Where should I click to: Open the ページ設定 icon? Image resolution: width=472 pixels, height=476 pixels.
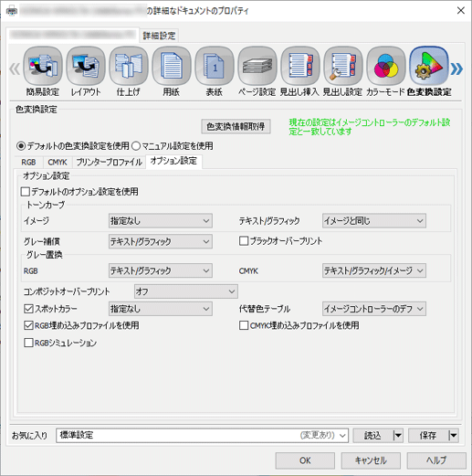[x=257, y=66]
